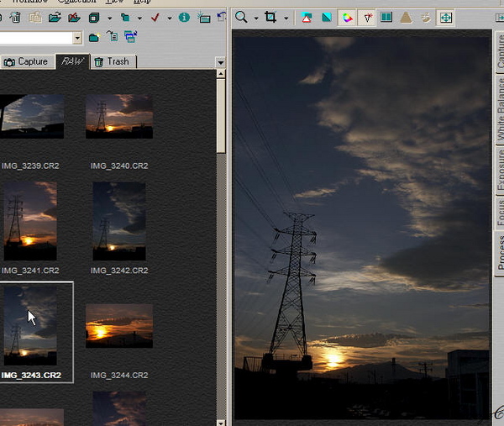Click the red checkmark tag icon
Image resolution: width=504 pixels, height=426 pixels.
155,17
